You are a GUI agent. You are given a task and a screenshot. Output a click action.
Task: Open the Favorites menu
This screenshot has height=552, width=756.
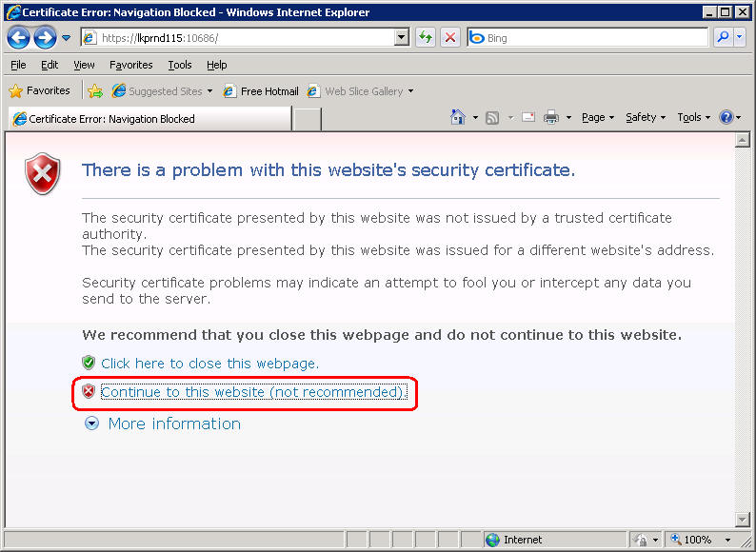(130, 65)
